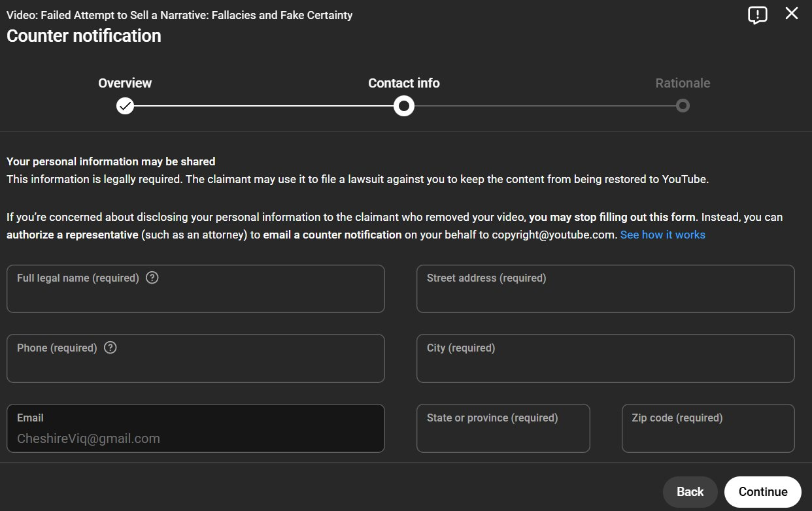This screenshot has height=511, width=812.
Task: Focus the Full legal name field
Action: [x=195, y=296]
